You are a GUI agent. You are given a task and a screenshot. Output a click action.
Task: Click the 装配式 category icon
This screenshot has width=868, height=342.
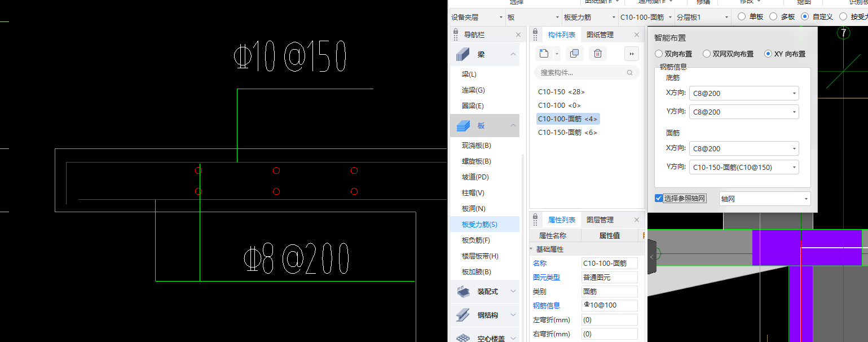[463, 291]
